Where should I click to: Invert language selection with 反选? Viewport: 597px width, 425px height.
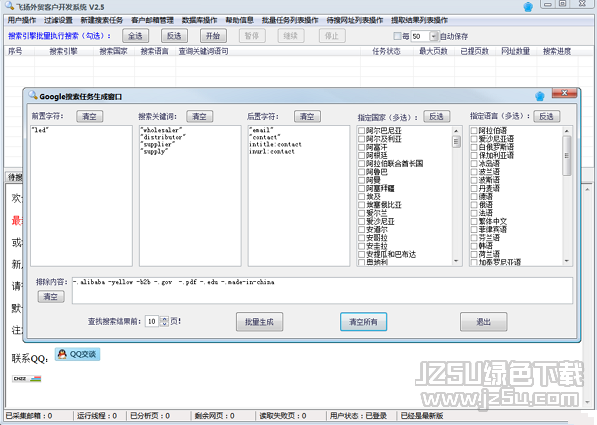click(547, 117)
